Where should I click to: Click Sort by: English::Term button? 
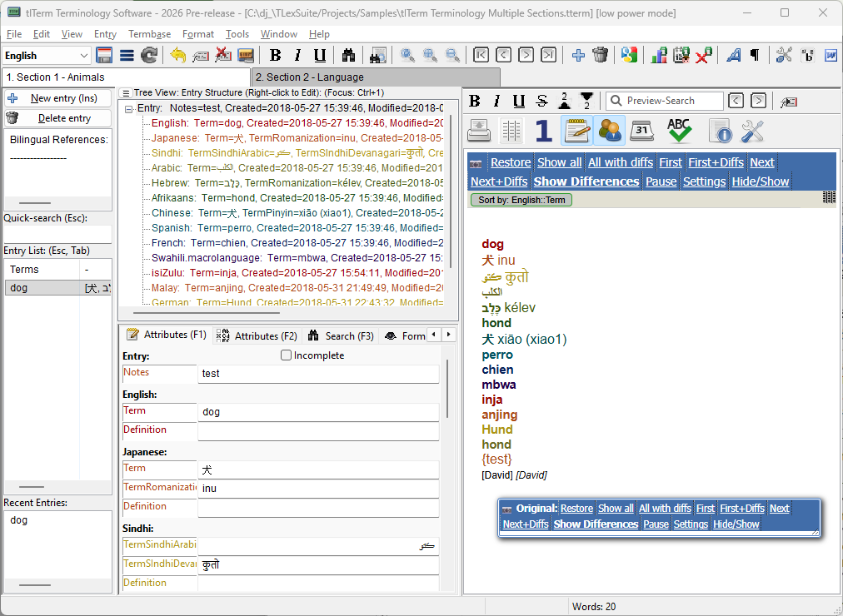point(521,201)
